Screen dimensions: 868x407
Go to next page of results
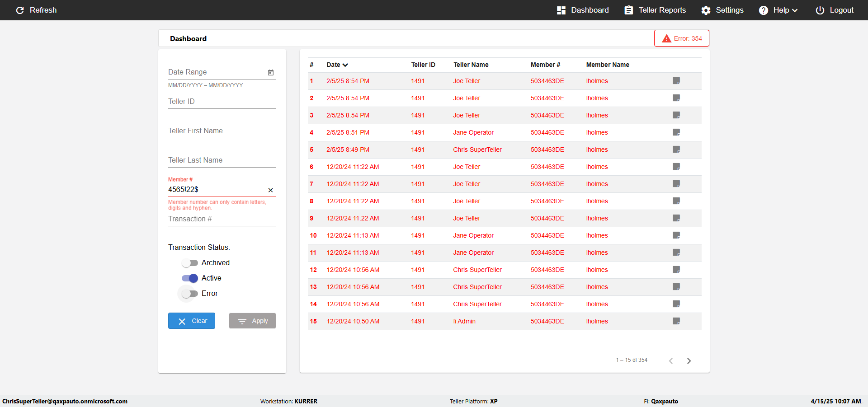click(689, 360)
